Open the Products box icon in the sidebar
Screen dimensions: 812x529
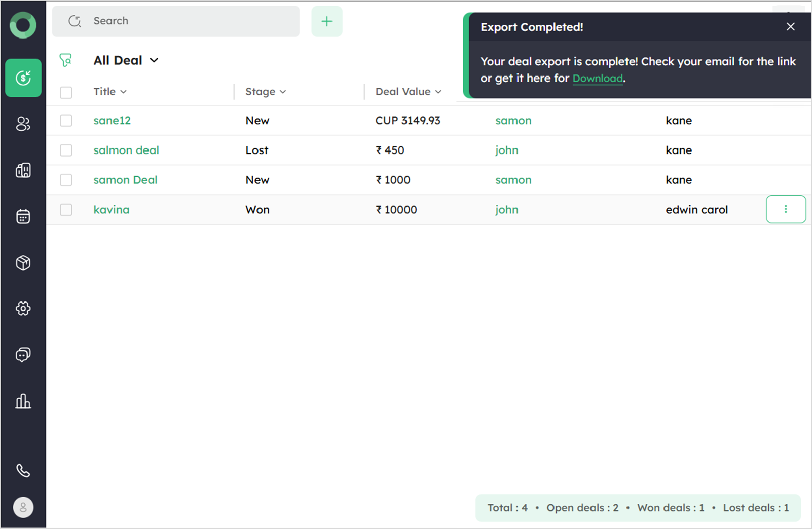click(23, 262)
